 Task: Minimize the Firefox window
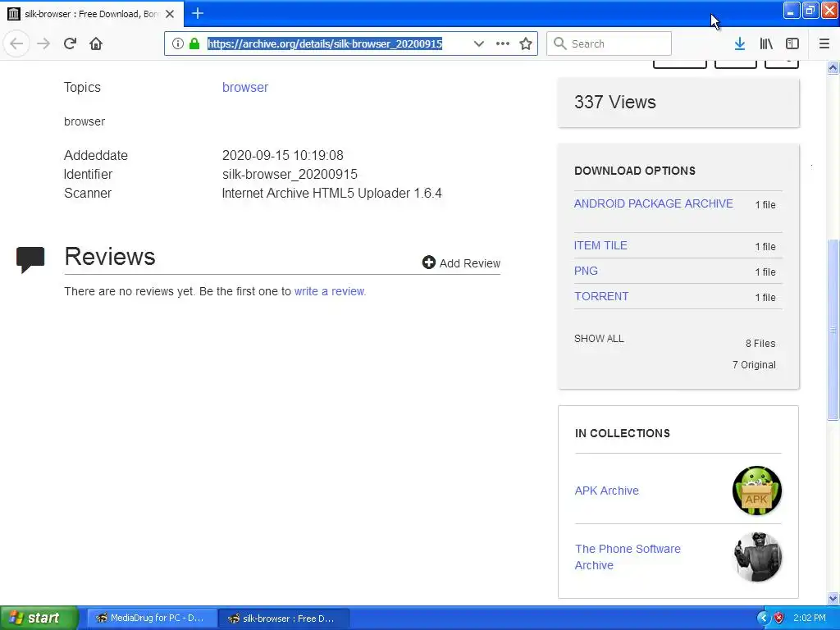click(792, 10)
